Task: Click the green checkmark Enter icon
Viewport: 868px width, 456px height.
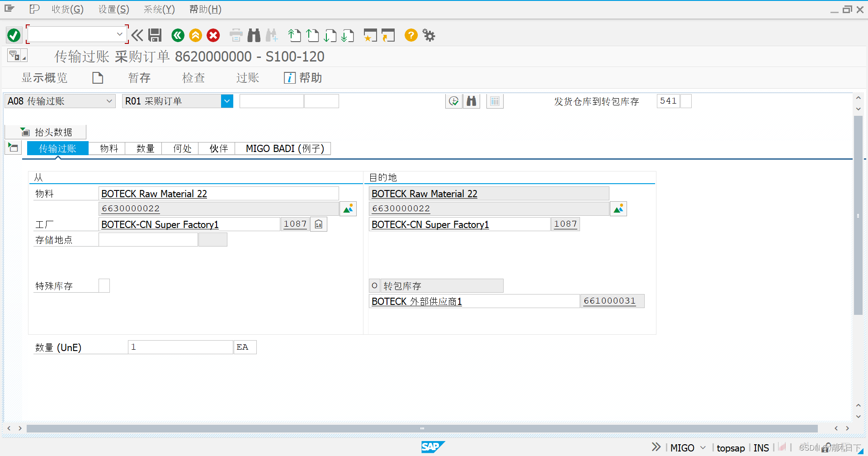Action: coord(14,35)
